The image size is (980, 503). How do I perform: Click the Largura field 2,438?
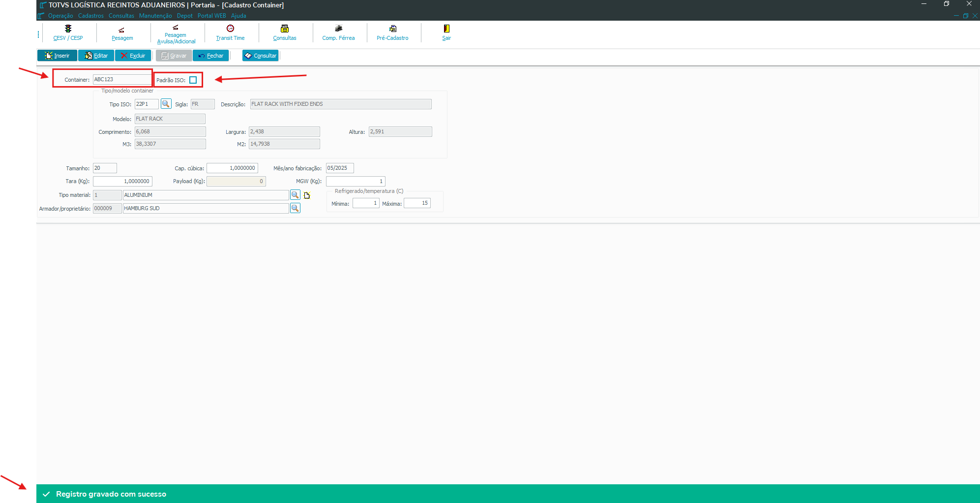pyautogui.click(x=285, y=131)
